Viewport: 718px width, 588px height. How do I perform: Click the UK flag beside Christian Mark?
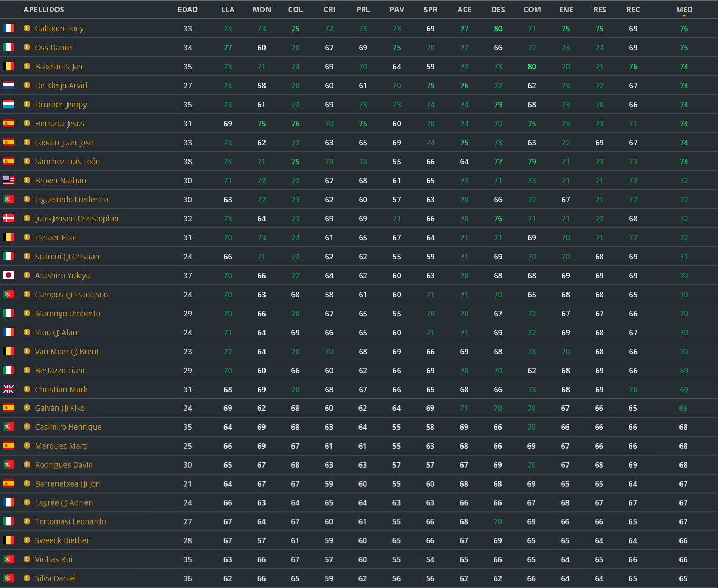[8, 390]
